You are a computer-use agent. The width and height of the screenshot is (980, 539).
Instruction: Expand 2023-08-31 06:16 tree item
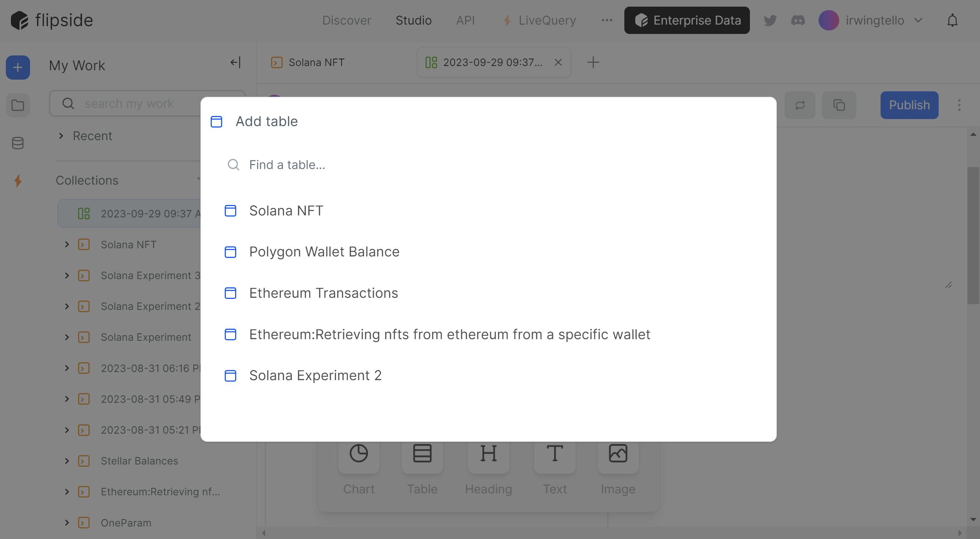tap(67, 368)
